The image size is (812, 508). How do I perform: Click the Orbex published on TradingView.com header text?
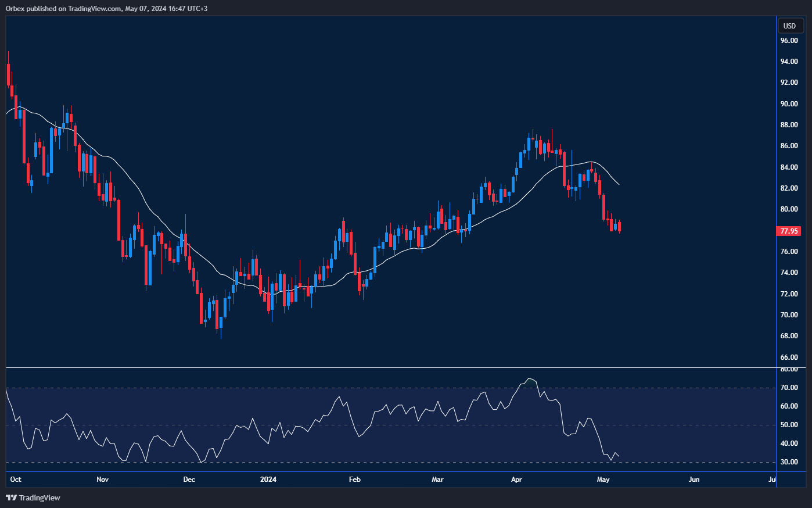(x=106, y=9)
